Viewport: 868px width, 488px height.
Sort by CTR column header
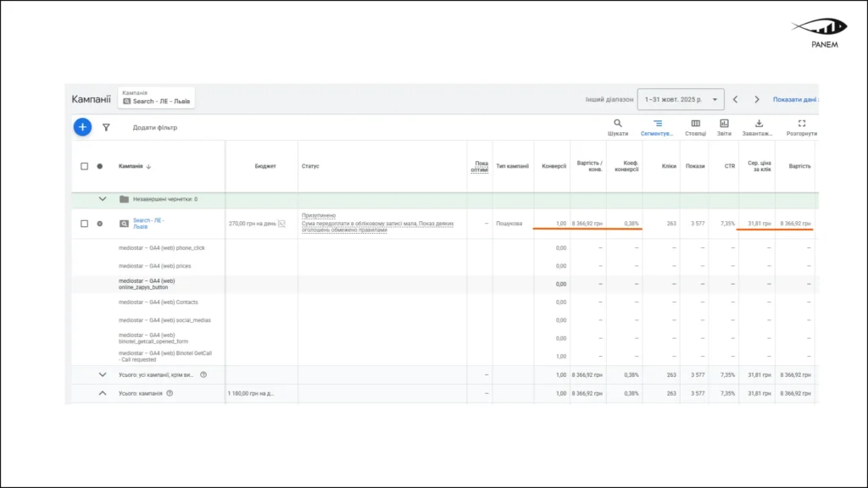point(730,166)
